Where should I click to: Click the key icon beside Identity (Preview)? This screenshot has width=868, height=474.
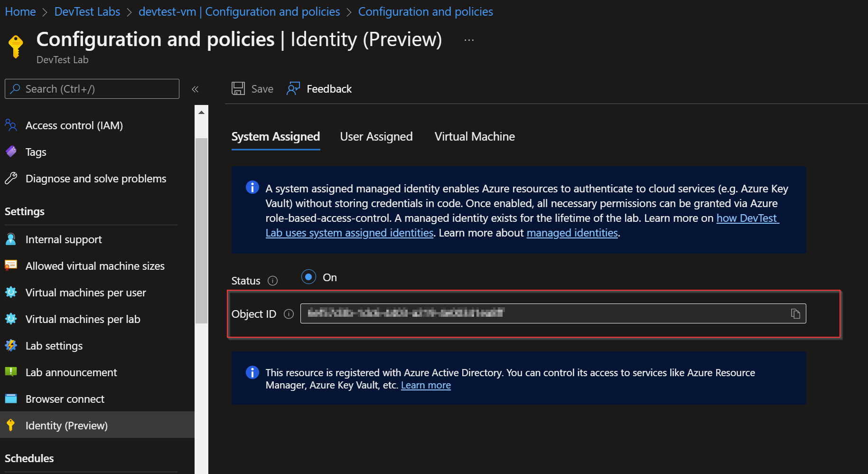click(11, 425)
